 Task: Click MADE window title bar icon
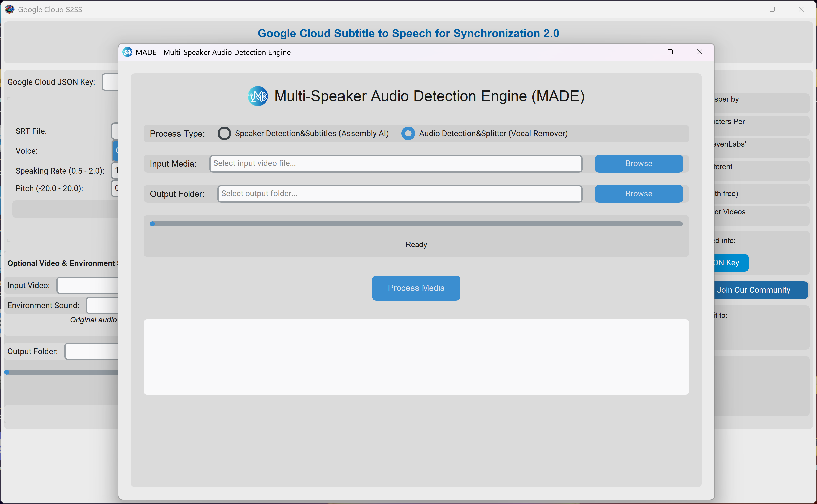point(127,52)
